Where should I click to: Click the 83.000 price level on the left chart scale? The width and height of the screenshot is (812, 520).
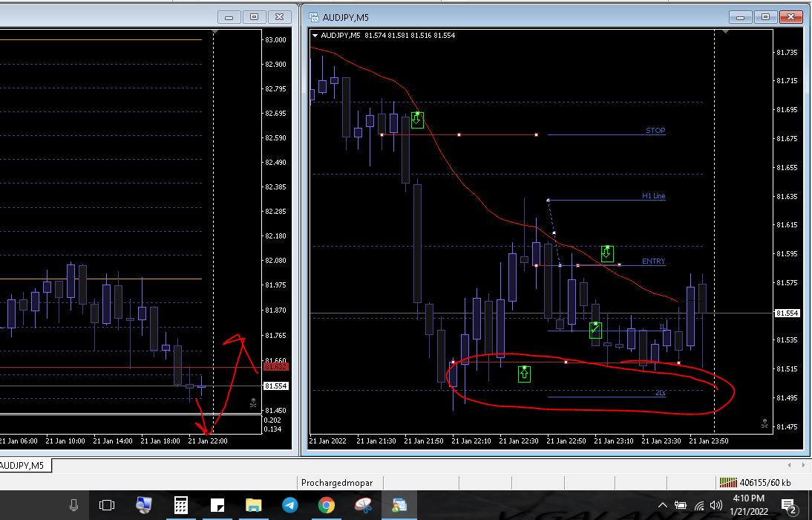[275, 40]
